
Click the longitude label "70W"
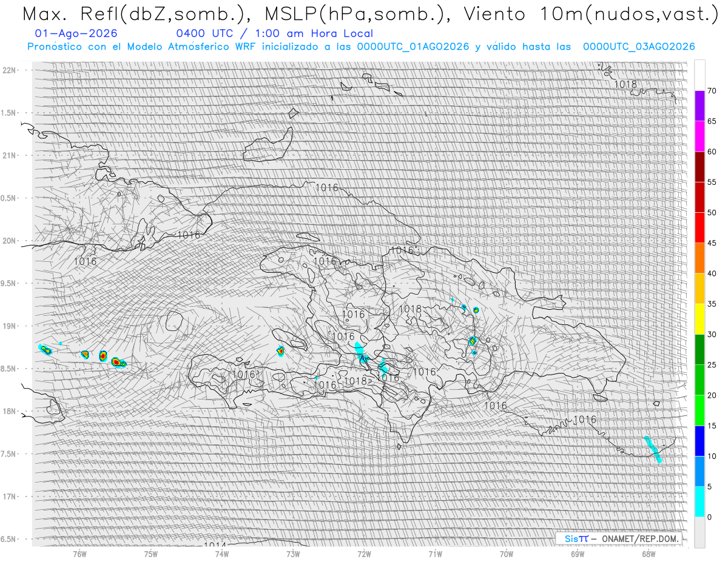click(x=507, y=554)
